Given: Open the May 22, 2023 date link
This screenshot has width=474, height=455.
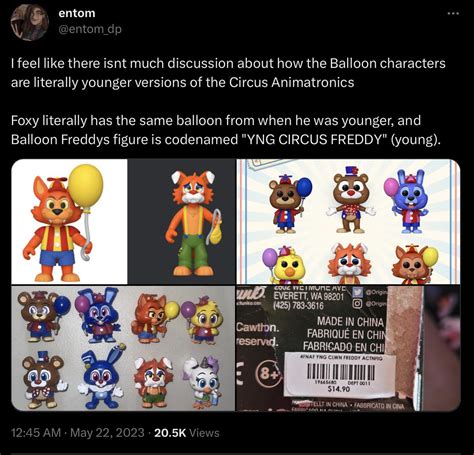Looking at the screenshot, I should pyautogui.click(x=108, y=433).
